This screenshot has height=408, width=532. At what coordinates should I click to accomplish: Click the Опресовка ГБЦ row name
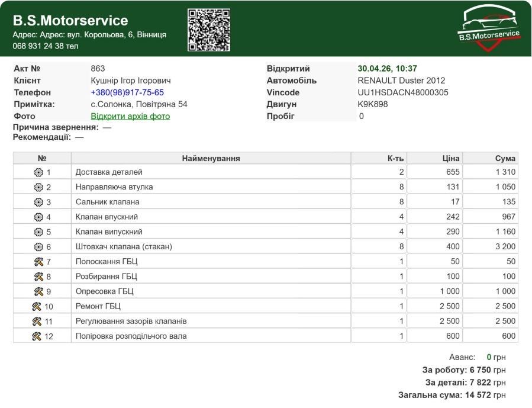(105, 291)
